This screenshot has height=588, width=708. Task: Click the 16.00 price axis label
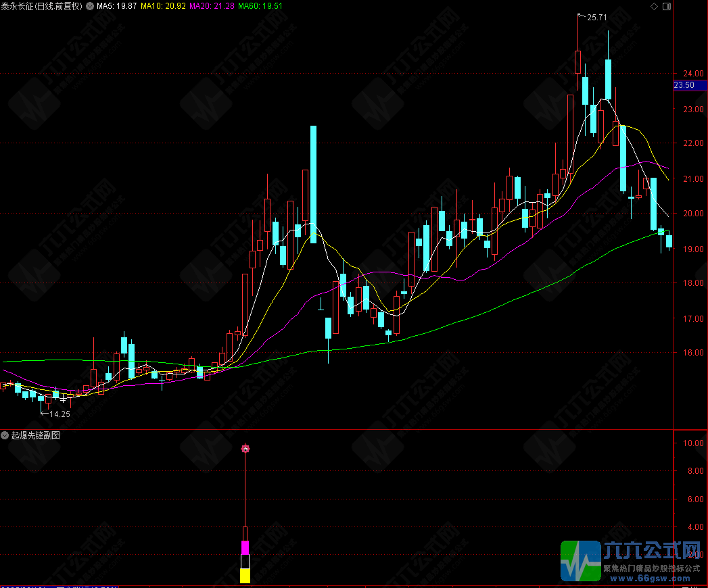coord(693,353)
